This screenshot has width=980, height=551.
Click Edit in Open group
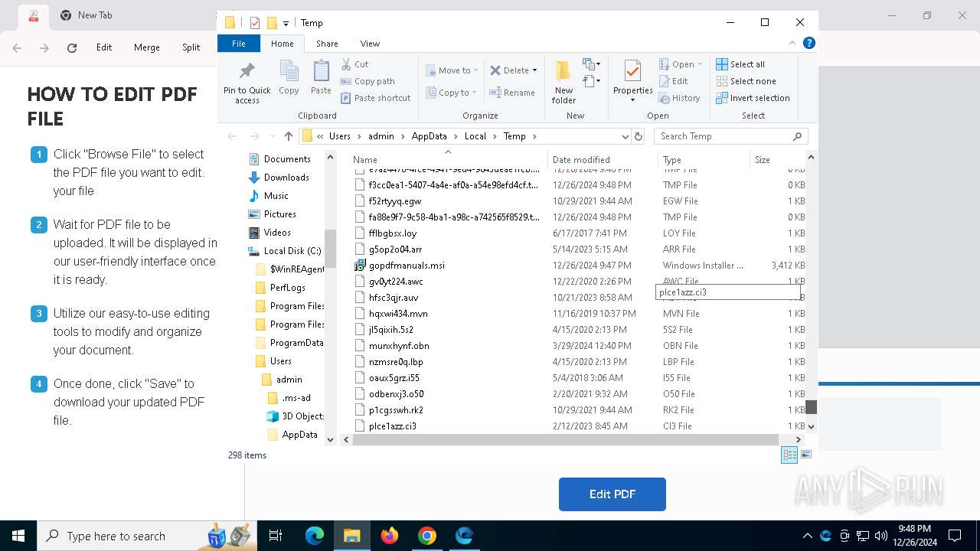click(673, 81)
